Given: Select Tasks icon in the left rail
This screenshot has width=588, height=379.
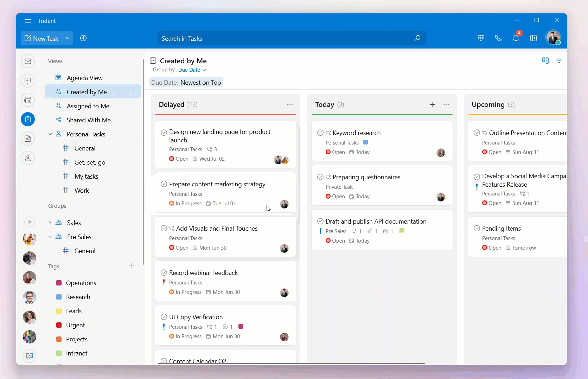Looking at the screenshot, I should (28, 119).
